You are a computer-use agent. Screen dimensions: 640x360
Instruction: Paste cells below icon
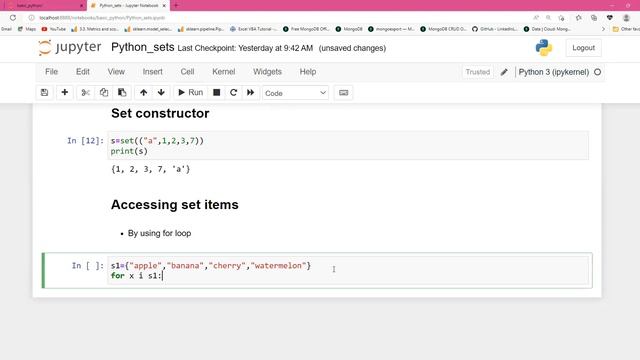point(122,93)
